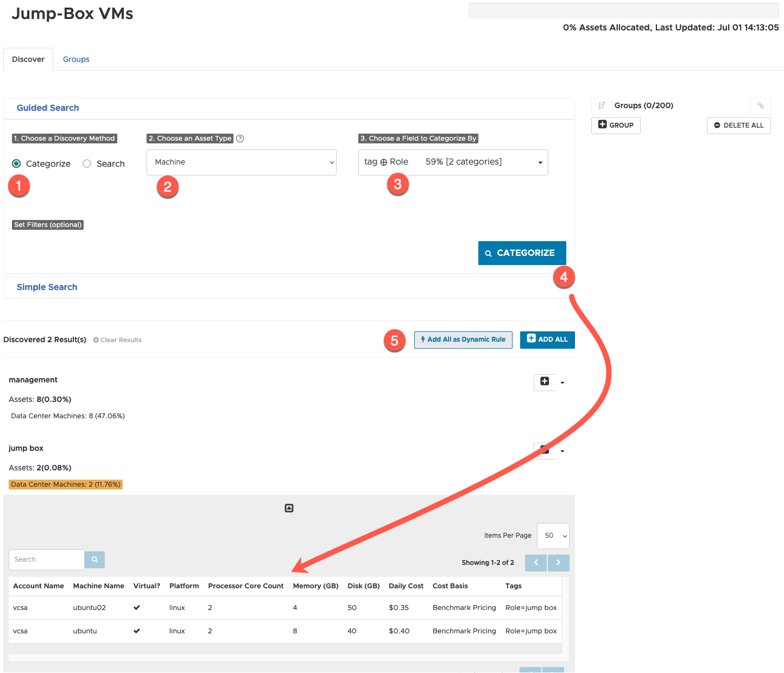Click Set Filters (optional) label
The image size is (784, 673).
(48, 225)
